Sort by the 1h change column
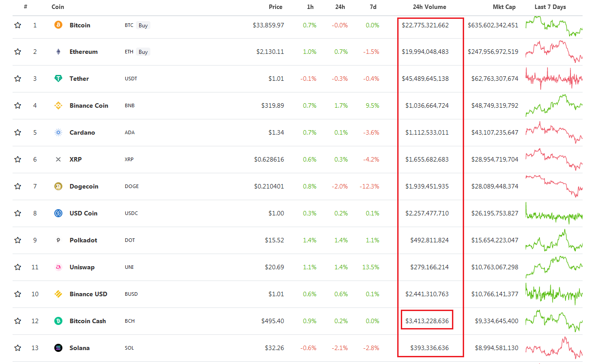 (x=310, y=7)
